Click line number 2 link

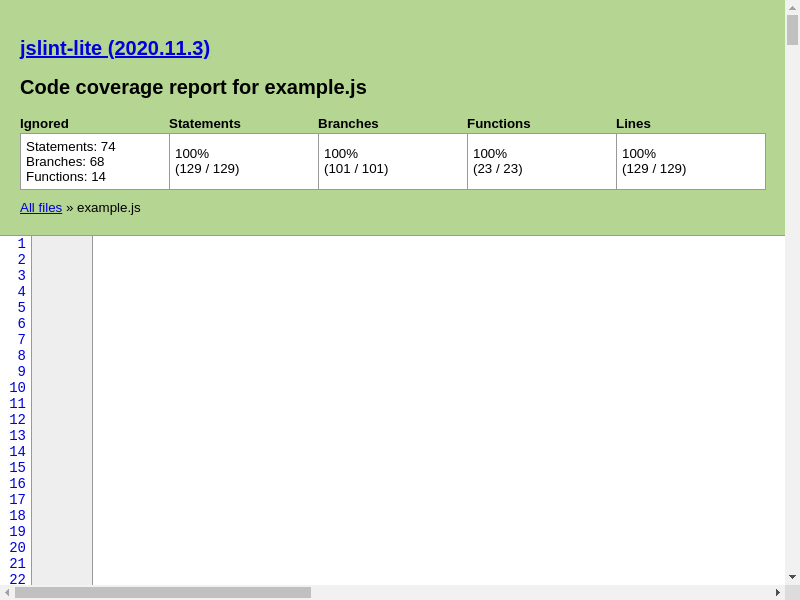[21, 260]
